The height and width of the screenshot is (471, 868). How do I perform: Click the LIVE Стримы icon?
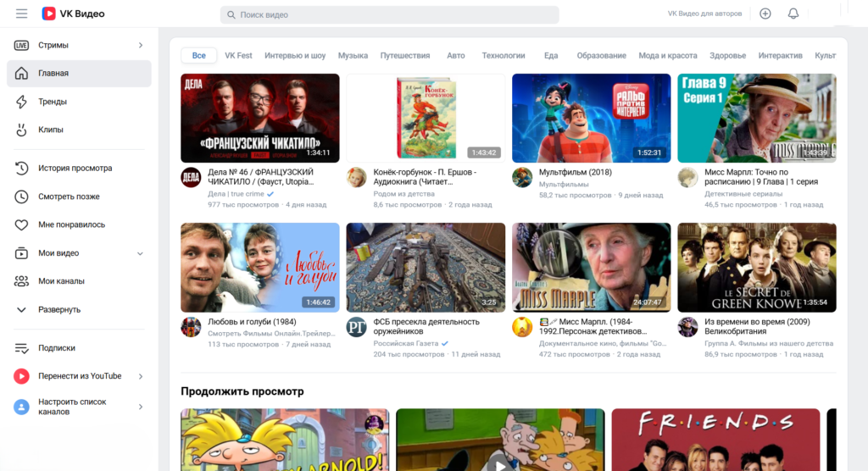(21, 46)
